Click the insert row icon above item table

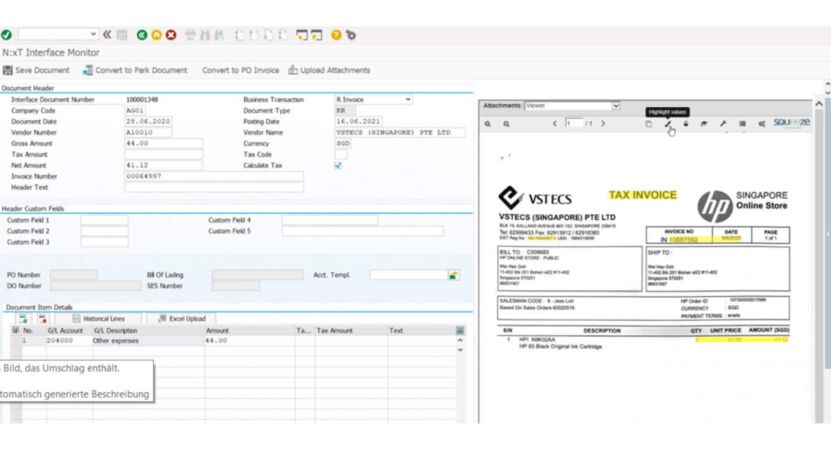point(23,318)
